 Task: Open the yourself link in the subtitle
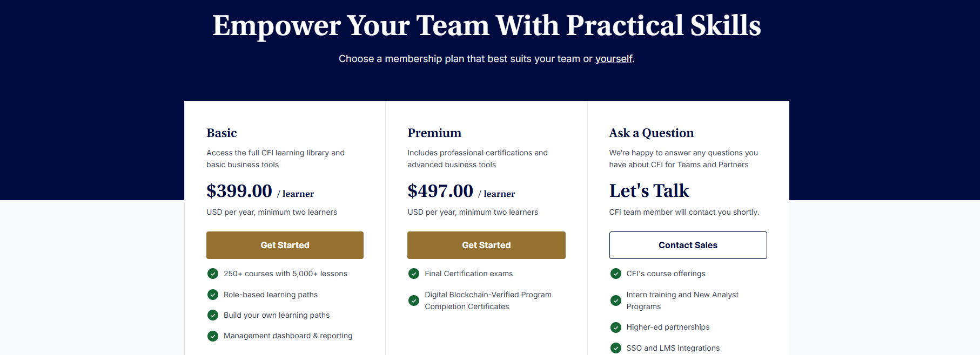[613, 59]
